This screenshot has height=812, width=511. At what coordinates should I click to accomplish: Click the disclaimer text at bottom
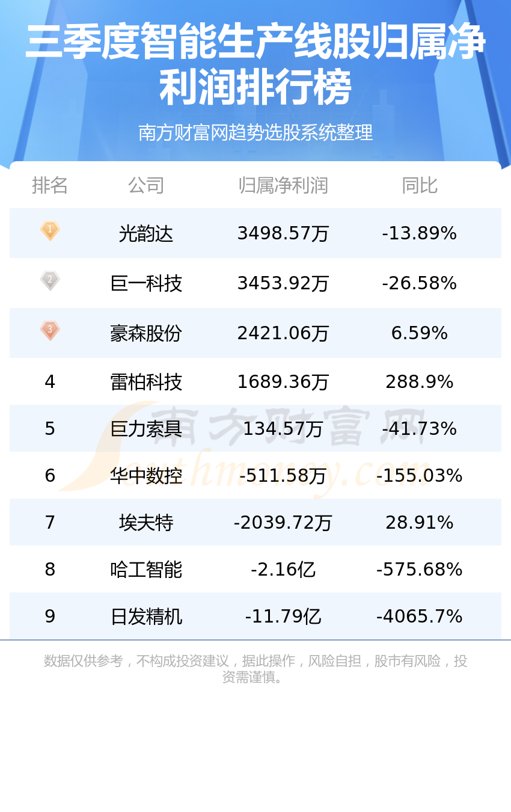click(x=255, y=669)
